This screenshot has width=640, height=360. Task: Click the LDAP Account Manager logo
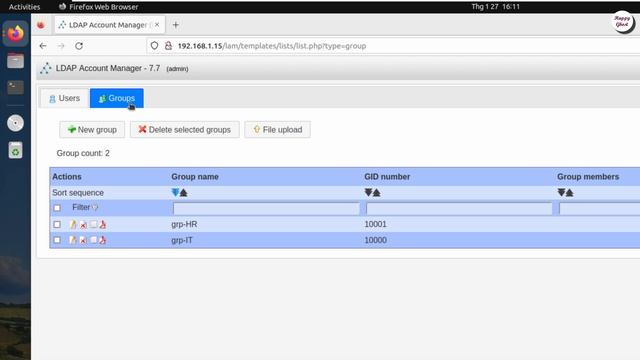coord(46,68)
